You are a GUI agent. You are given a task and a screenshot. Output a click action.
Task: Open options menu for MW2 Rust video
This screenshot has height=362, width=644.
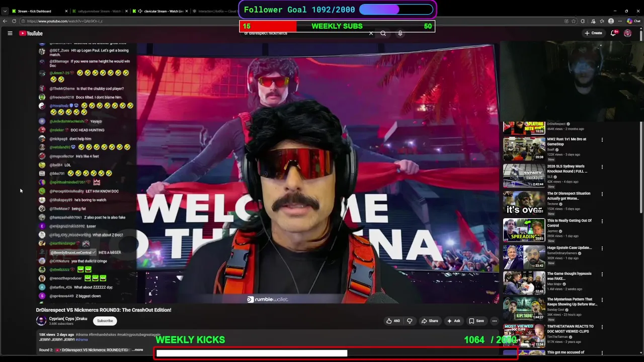[602, 140]
